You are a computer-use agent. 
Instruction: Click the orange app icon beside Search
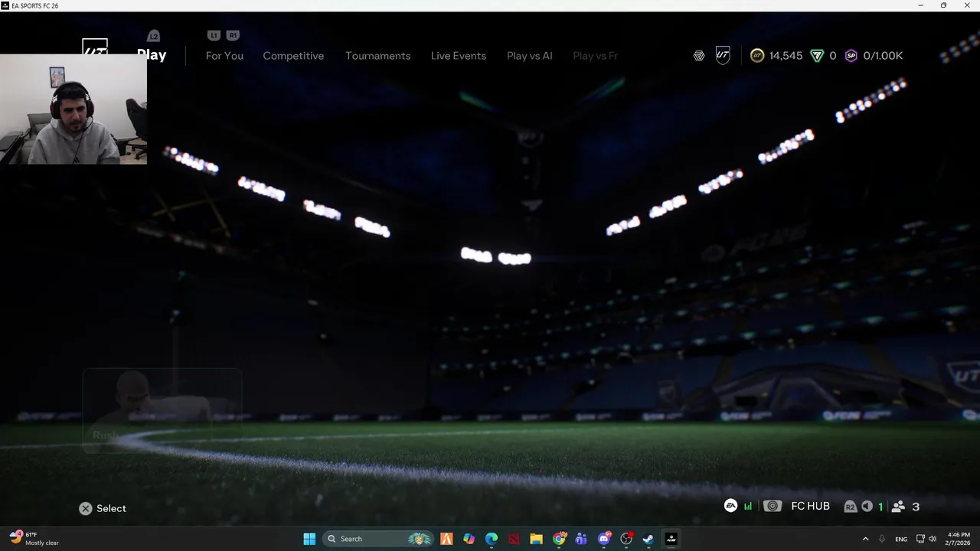click(x=447, y=539)
